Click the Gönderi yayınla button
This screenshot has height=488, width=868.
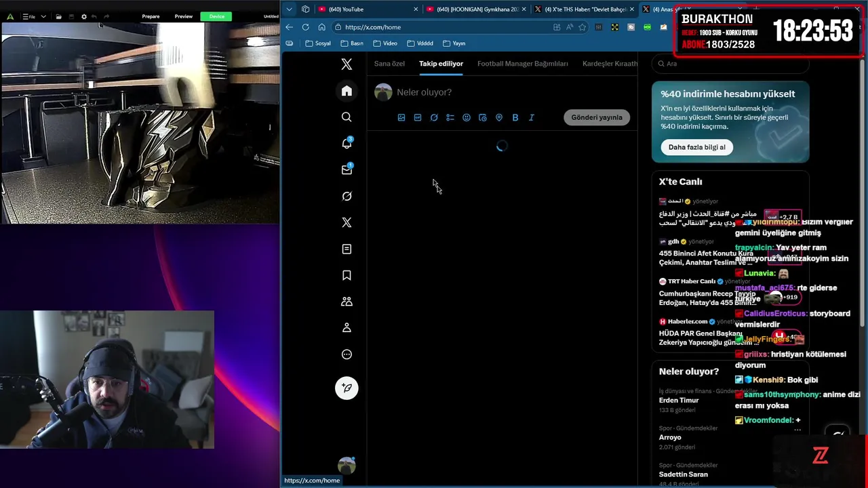(597, 117)
